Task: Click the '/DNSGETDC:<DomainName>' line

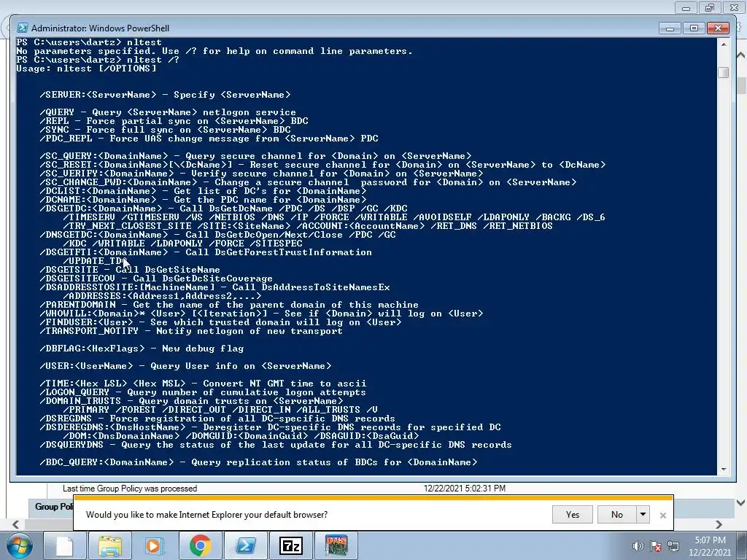Action: tap(217, 235)
